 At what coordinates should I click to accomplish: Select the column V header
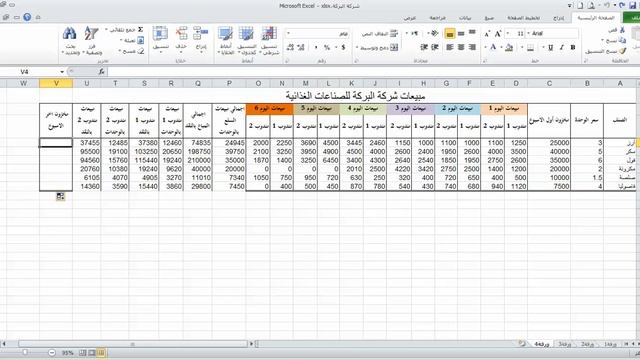click(x=56, y=83)
